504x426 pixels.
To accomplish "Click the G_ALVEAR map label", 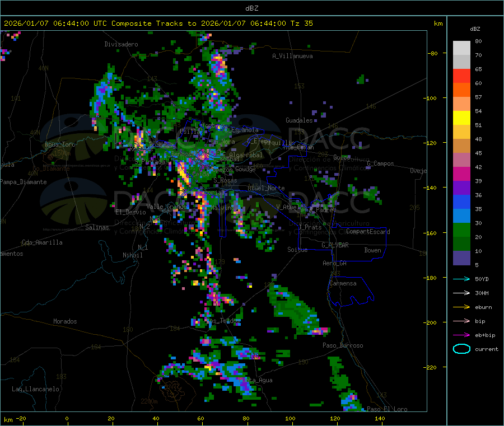I will 335,245.
